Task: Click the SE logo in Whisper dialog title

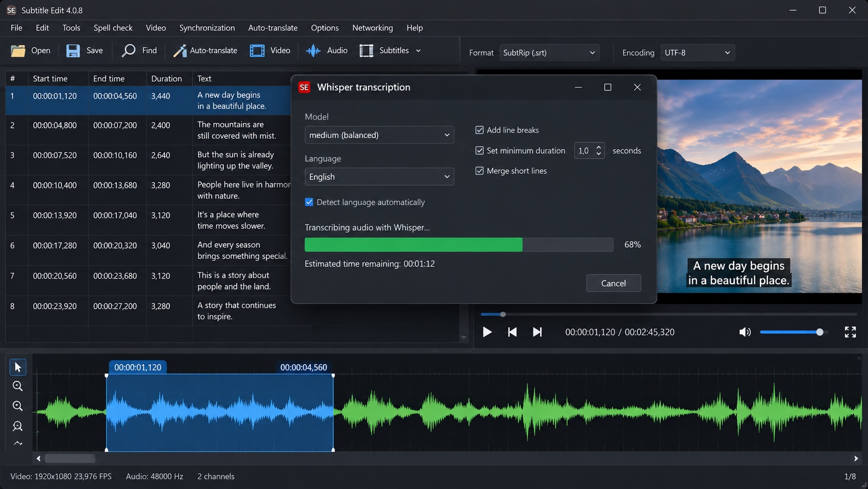Action: click(x=304, y=87)
